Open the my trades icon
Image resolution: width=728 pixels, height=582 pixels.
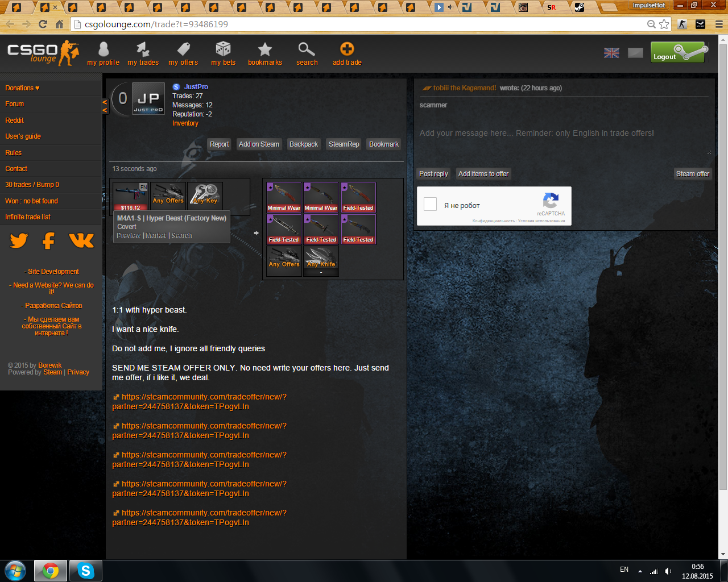tap(143, 50)
